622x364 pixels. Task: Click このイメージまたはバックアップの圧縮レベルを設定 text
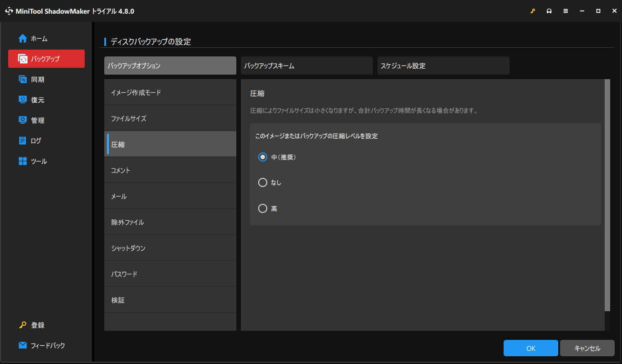coord(316,136)
